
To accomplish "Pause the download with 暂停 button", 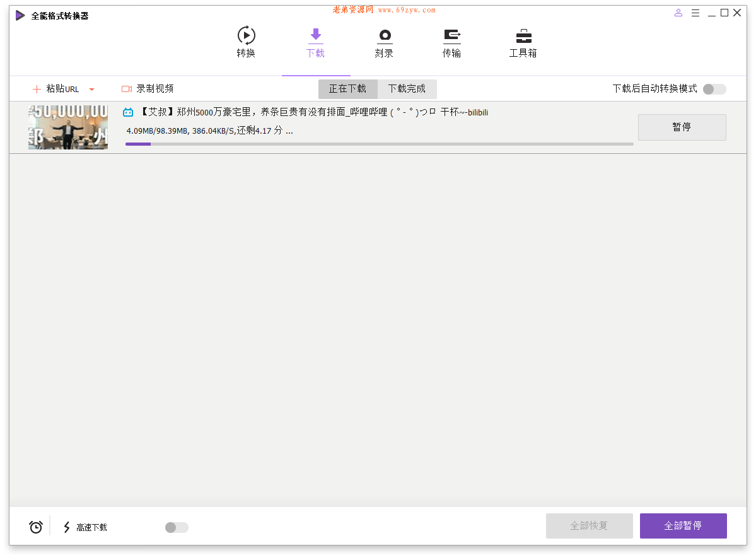I will click(682, 127).
